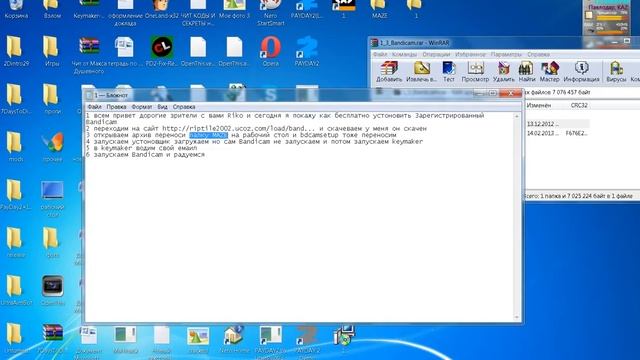This screenshot has width=640, height=360.
Task: Click Notepad line starting '6 запускаем Bandicam'
Action: [145, 155]
